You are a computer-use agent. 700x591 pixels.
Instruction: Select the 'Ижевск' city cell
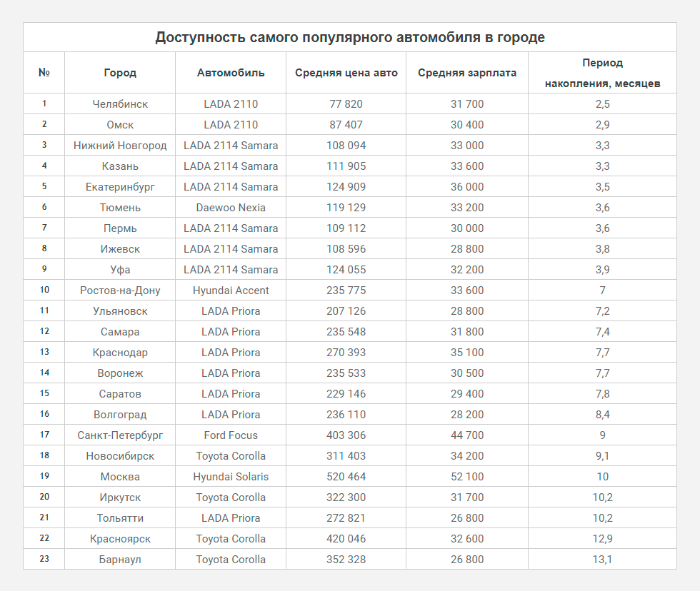pos(120,249)
